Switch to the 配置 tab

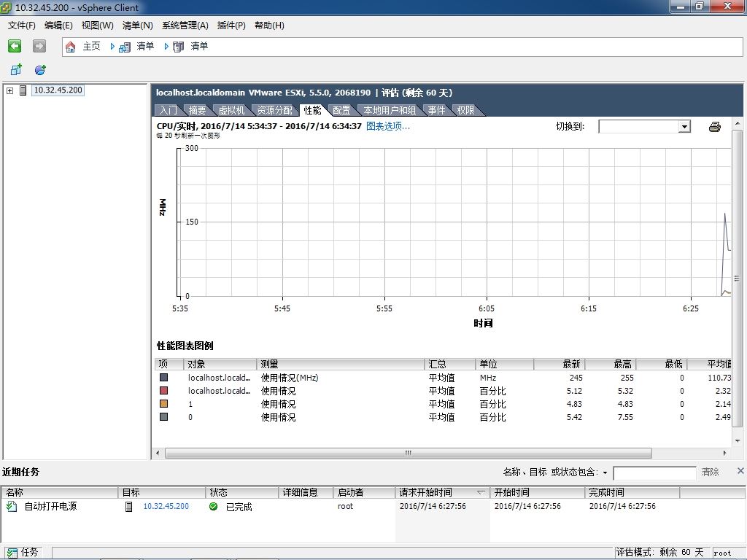(341, 111)
